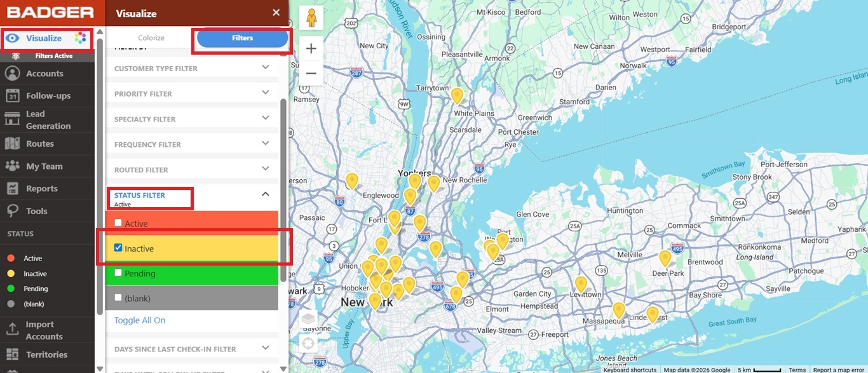
Task: Close the Visualize panel
Action: (x=276, y=13)
